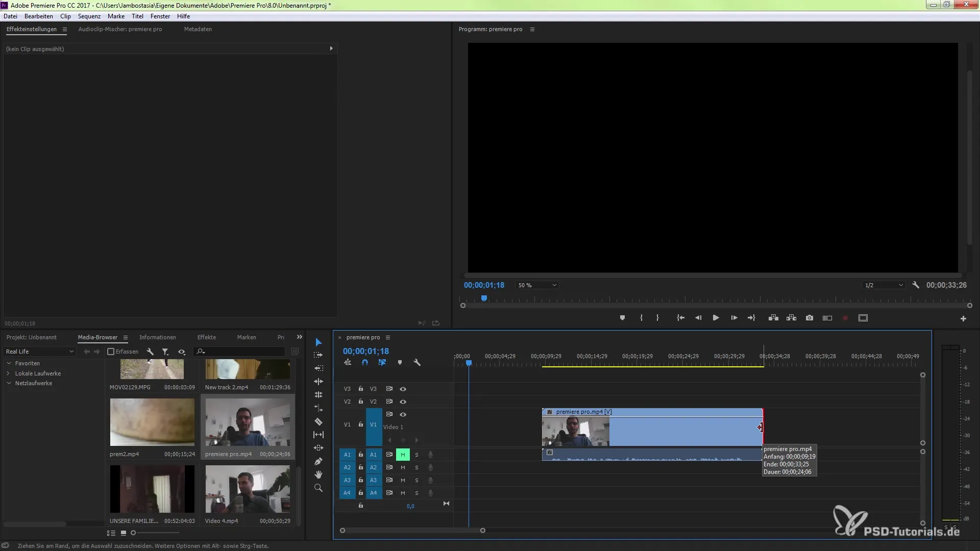Open the zoom level 50 % dropdown

(x=537, y=285)
